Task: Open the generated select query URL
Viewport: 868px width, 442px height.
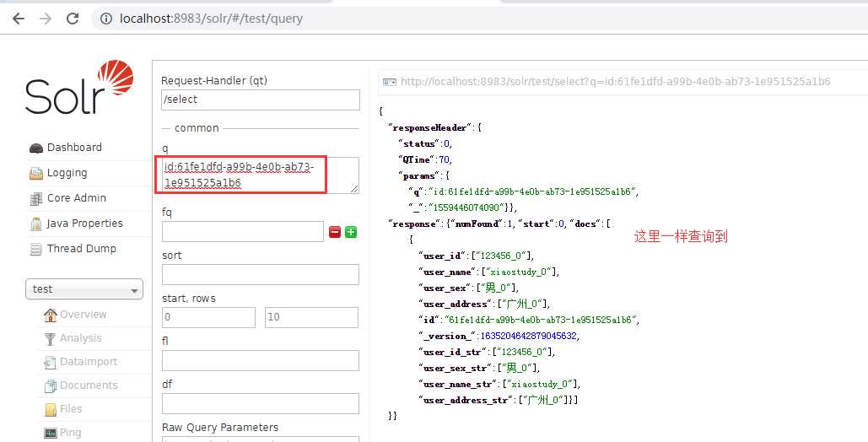Action: click(615, 82)
